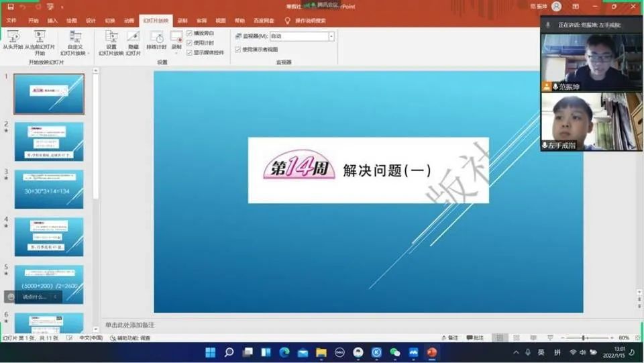
Task: Expand the 监视器 monitor dropdown
Action: pos(331,36)
